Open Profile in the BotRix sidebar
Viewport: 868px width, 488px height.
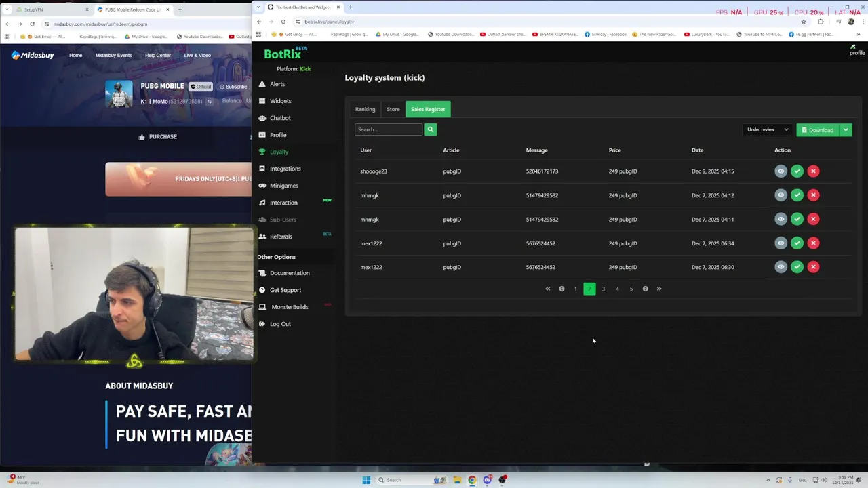(278, 135)
